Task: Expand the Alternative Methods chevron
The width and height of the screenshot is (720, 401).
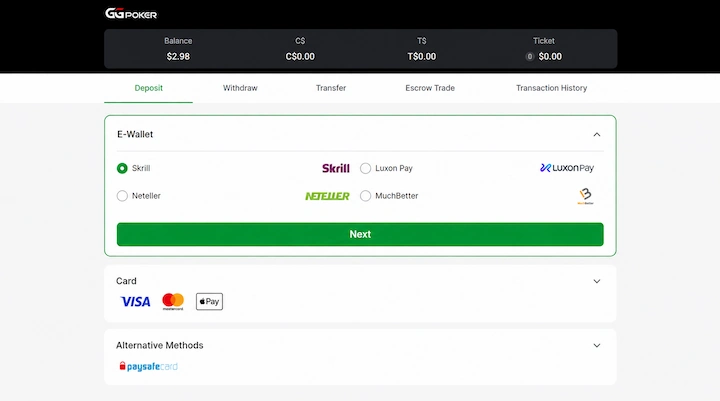Action: tap(597, 345)
